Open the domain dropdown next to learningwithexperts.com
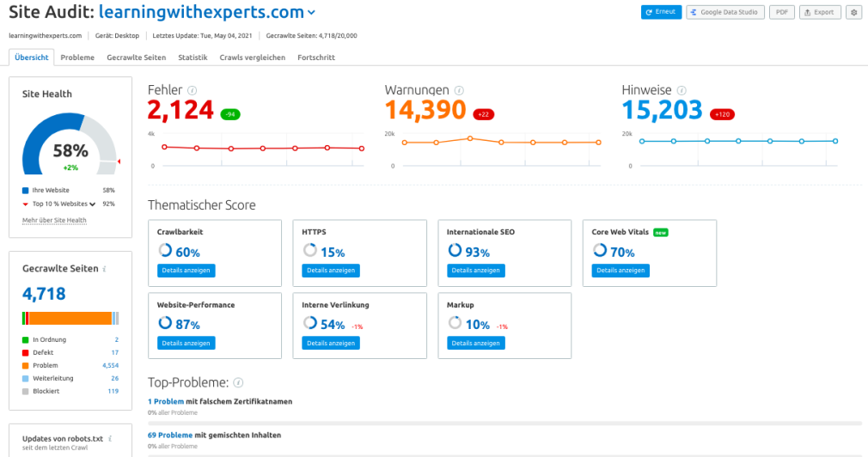This screenshot has height=457, width=868. 312,12
